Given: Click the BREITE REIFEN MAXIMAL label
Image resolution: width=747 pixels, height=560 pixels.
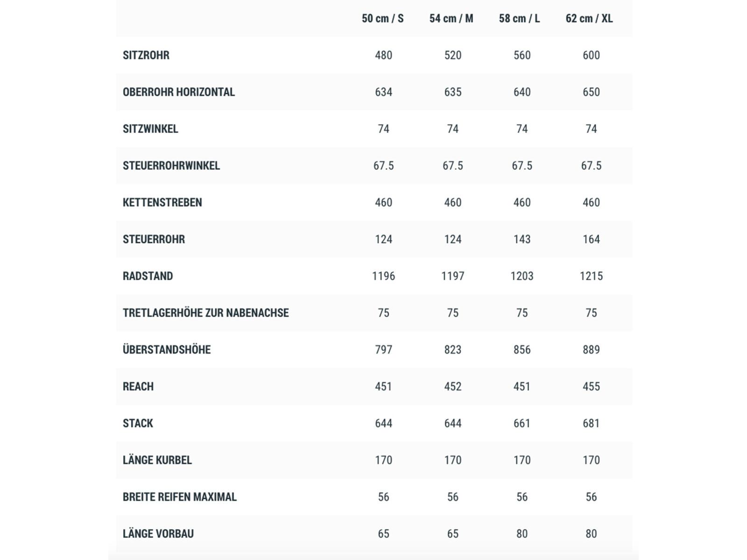Looking at the screenshot, I should [180, 497].
